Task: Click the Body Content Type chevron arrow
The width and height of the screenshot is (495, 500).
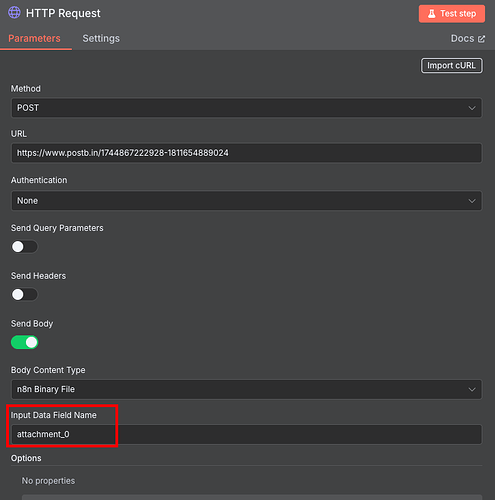Action: coord(472,389)
